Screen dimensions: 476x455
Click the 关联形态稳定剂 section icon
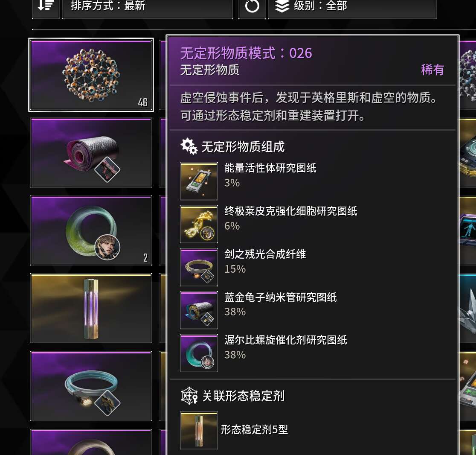coord(189,396)
